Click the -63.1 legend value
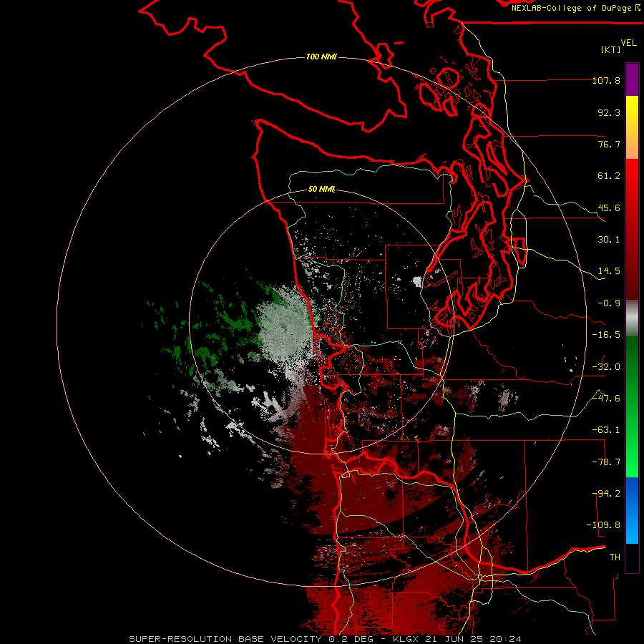Viewport: 644px width, 644px height. click(606, 430)
